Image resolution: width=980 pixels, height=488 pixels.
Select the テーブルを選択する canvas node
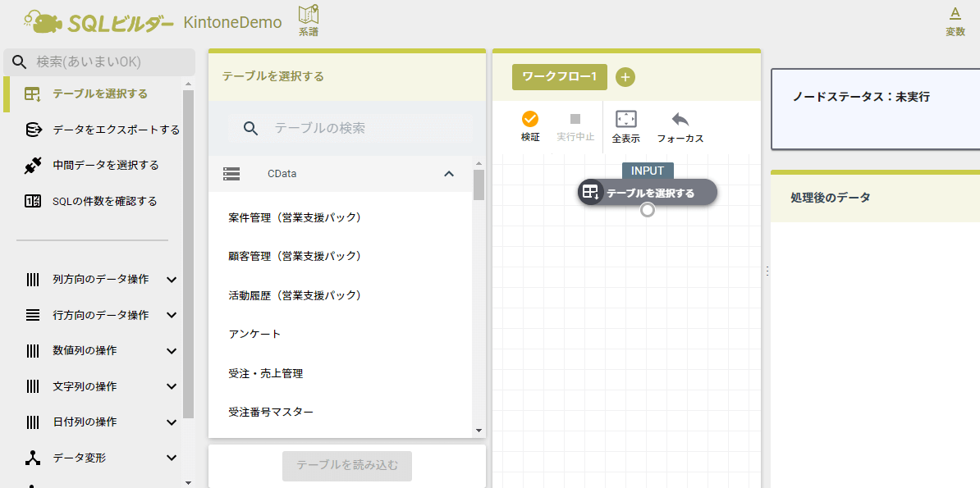click(x=648, y=193)
